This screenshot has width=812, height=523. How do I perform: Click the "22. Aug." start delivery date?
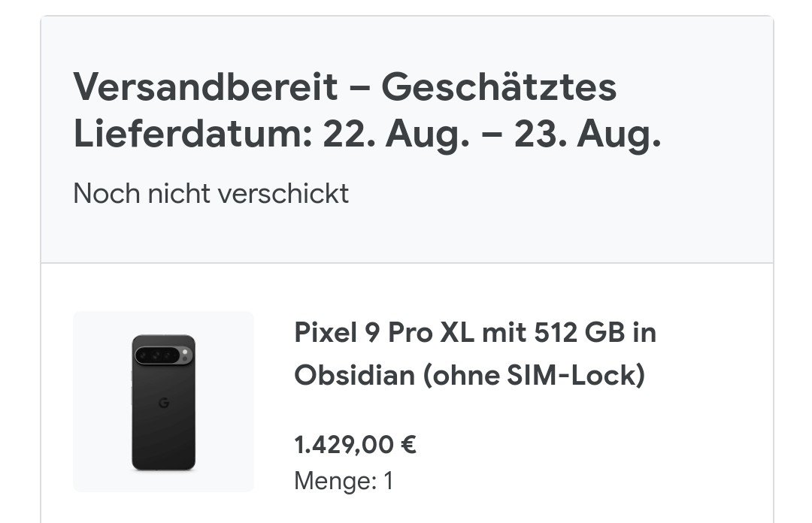[x=392, y=136]
